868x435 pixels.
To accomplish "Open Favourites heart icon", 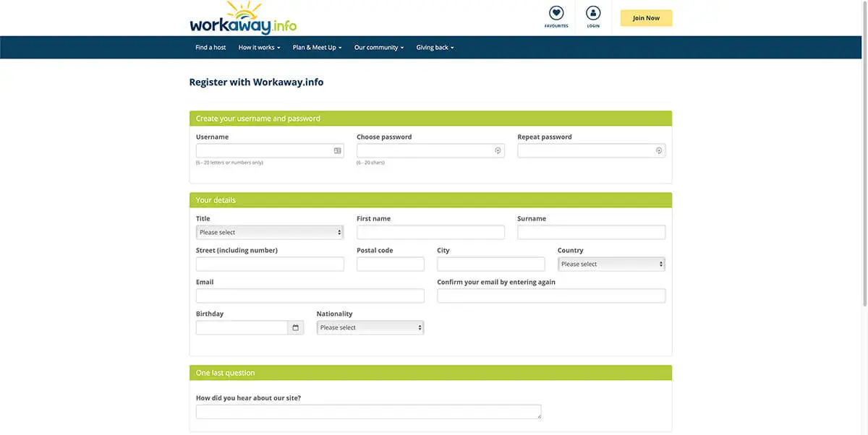I will [556, 13].
